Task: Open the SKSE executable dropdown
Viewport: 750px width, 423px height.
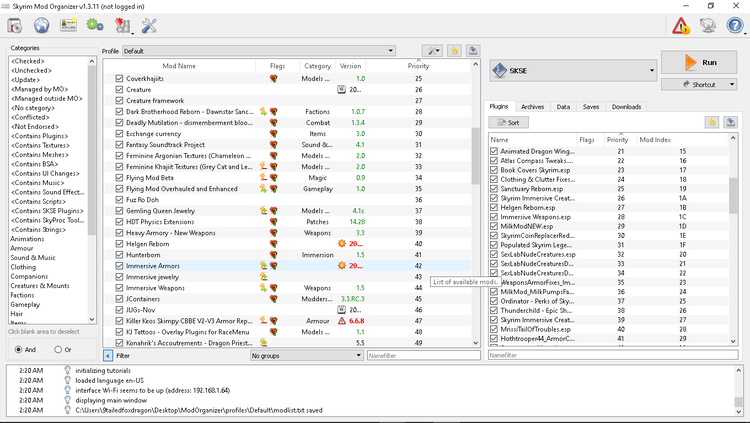Action: pos(573,71)
